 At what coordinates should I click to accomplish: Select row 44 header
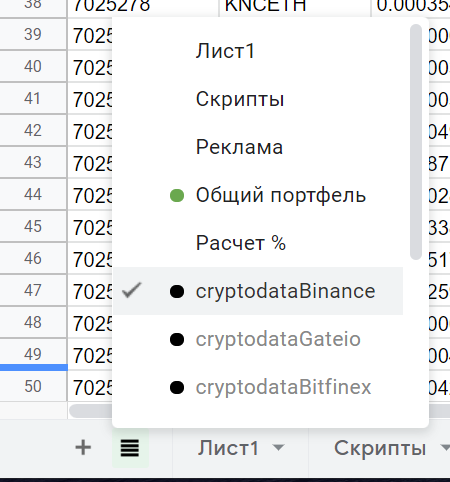(33, 194)
